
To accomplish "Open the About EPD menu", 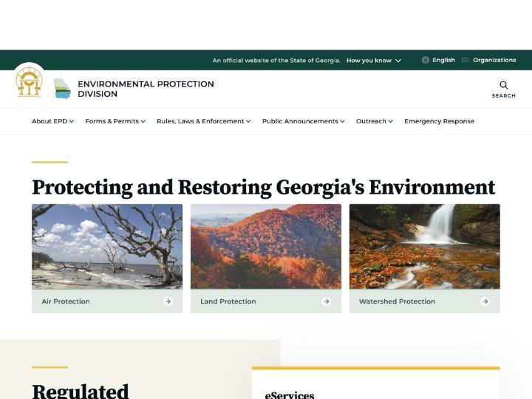I will (x=52, y=121).
